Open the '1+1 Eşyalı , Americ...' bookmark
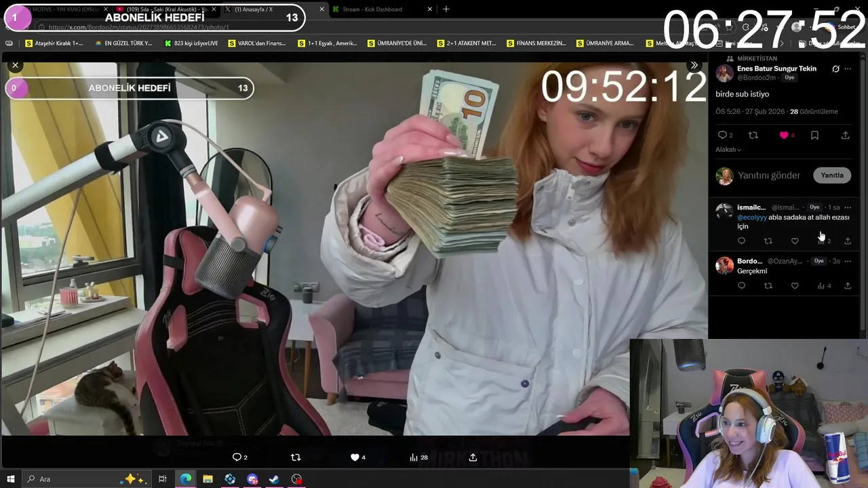Viewport: 868px width, 488px height. click(327, 43)
